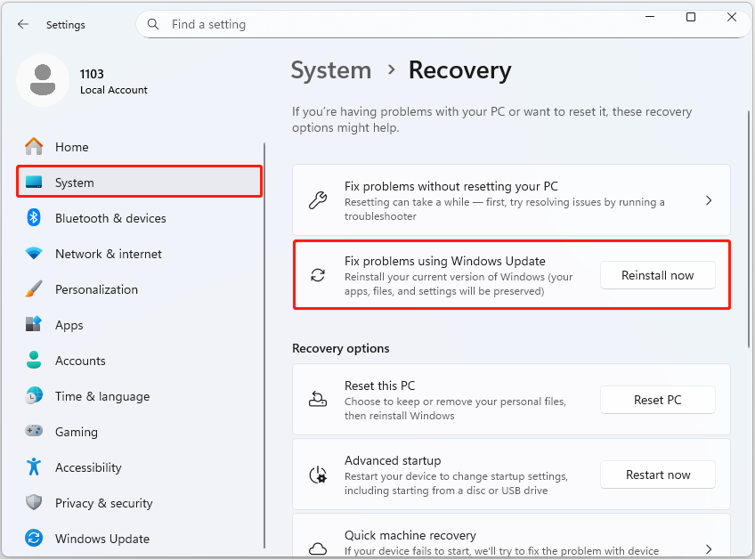Open Bluetooth & devices settings
Screen dimensions: 755x560
(32, 218)
